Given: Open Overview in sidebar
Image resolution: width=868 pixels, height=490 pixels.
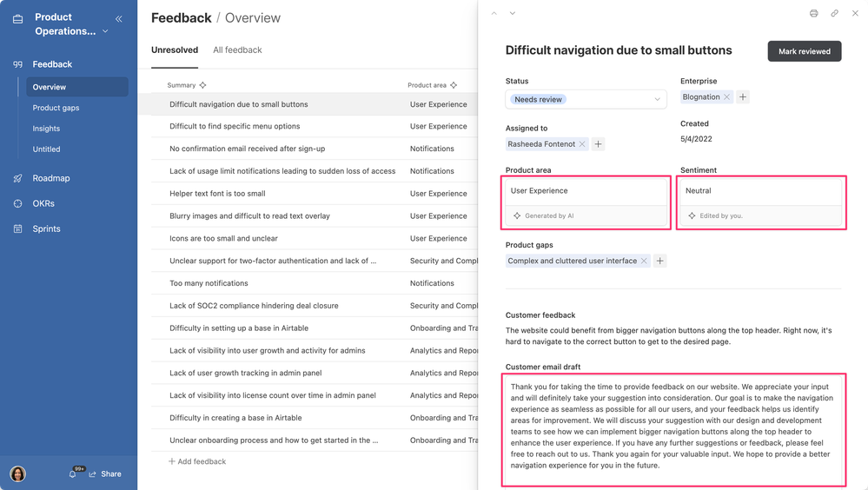Looking at the screenshot, I should click(x=77, y=87).
